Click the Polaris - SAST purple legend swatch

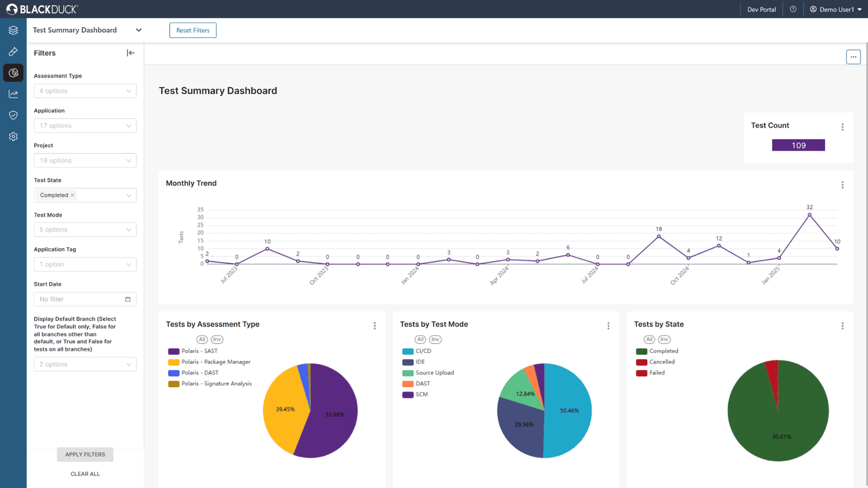tap(174, 351)
